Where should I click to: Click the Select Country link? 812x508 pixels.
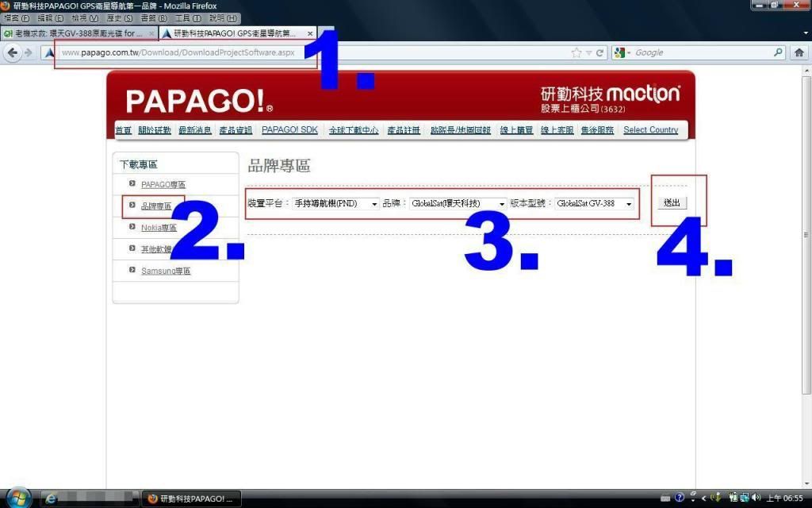(650, 130)
